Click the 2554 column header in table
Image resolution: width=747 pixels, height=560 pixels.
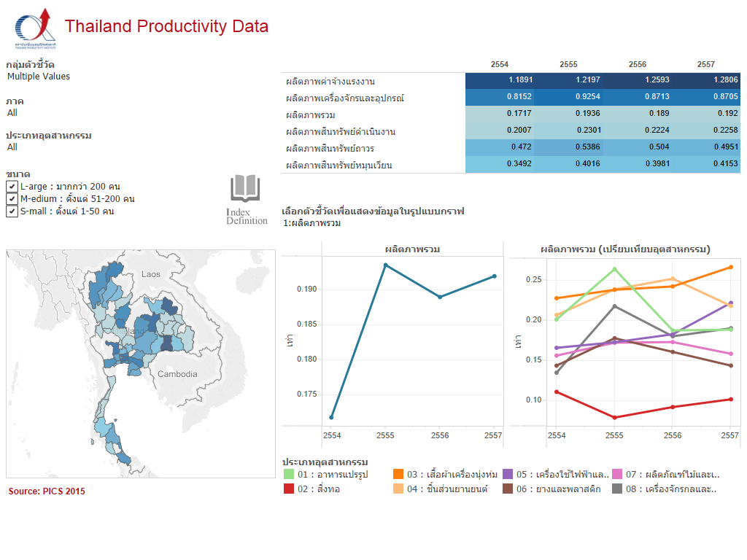(500, 64)
